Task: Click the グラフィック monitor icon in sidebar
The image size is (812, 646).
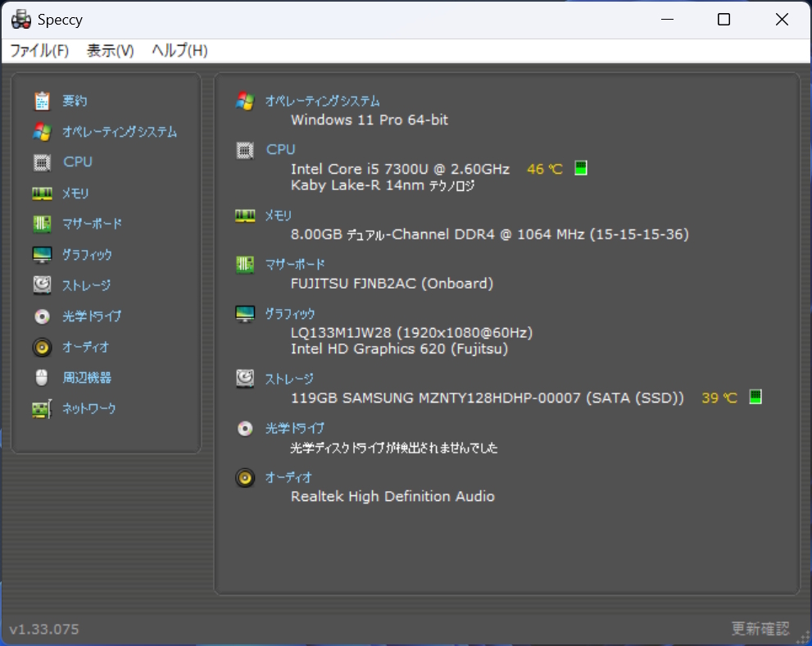Action: click(42, 255)
